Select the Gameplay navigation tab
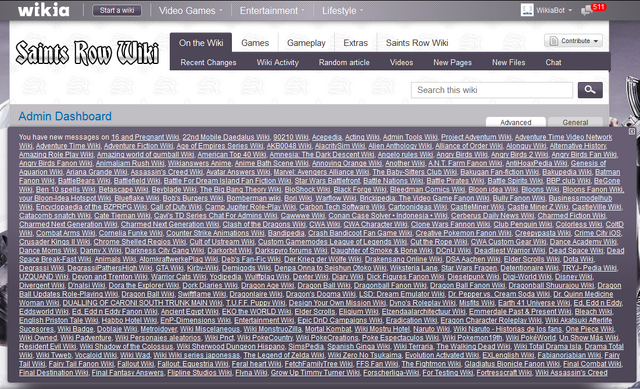The width and height of the screenshot is (640, 389). coord(306,43)
